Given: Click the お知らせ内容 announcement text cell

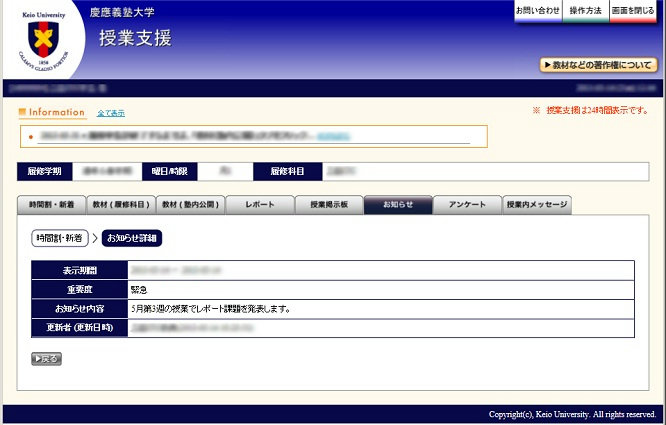Looking at the screenshot, I should pyautogui.click(x=380, y=308).
